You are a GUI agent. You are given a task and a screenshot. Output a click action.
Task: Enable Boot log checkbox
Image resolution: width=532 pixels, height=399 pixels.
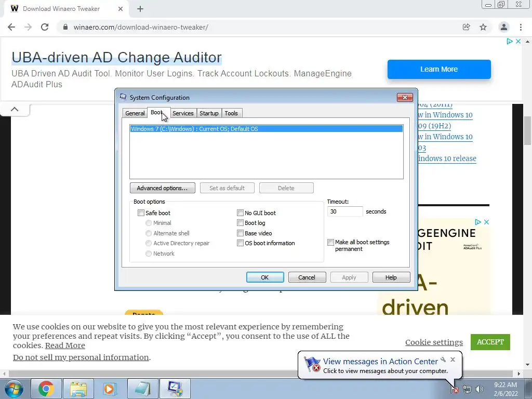pyautogui.click(x=240, y=223)
